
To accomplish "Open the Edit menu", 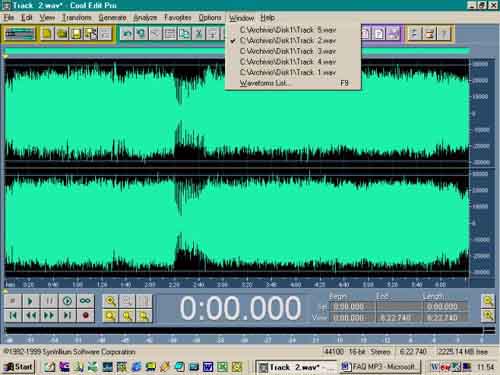I will tap(27, 18).
